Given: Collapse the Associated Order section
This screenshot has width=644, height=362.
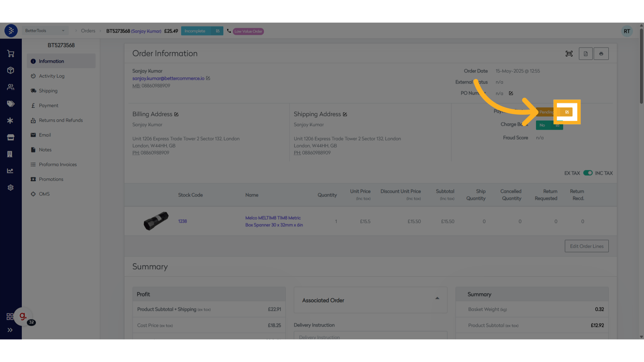Looking at the screenshot, I should coord(437,298).
